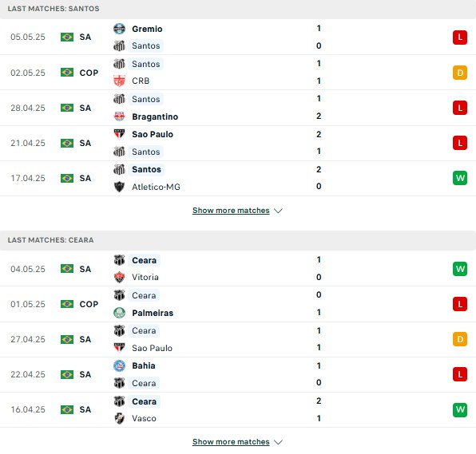Click the Bahia team logo
The image size is (476, 454).
click(119, 365)
